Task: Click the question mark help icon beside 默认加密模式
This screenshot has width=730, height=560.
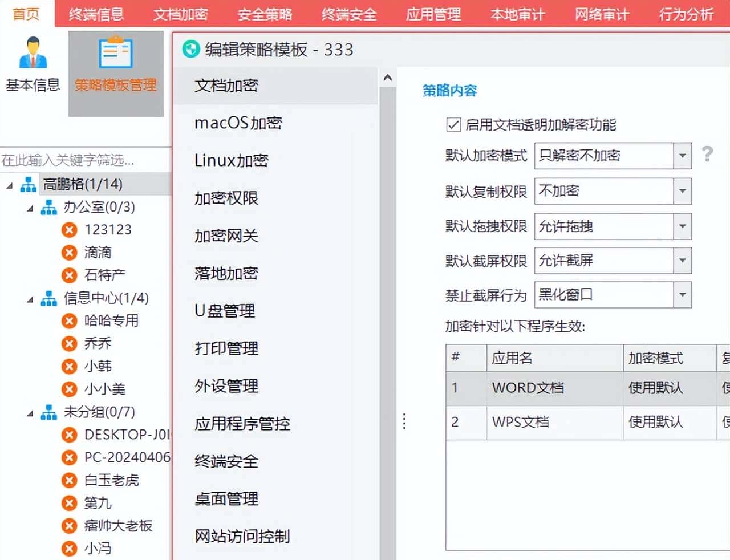Action: point(707,155)
